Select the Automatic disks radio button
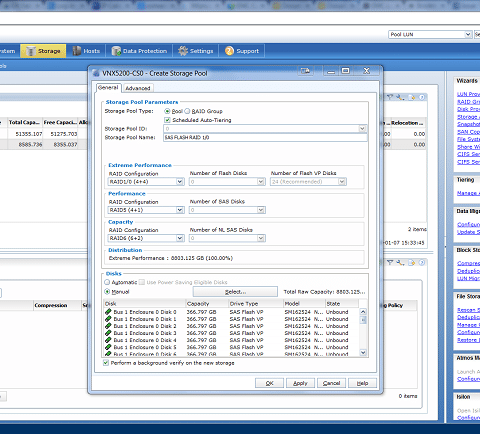480x434 pixels. [107, 282]
